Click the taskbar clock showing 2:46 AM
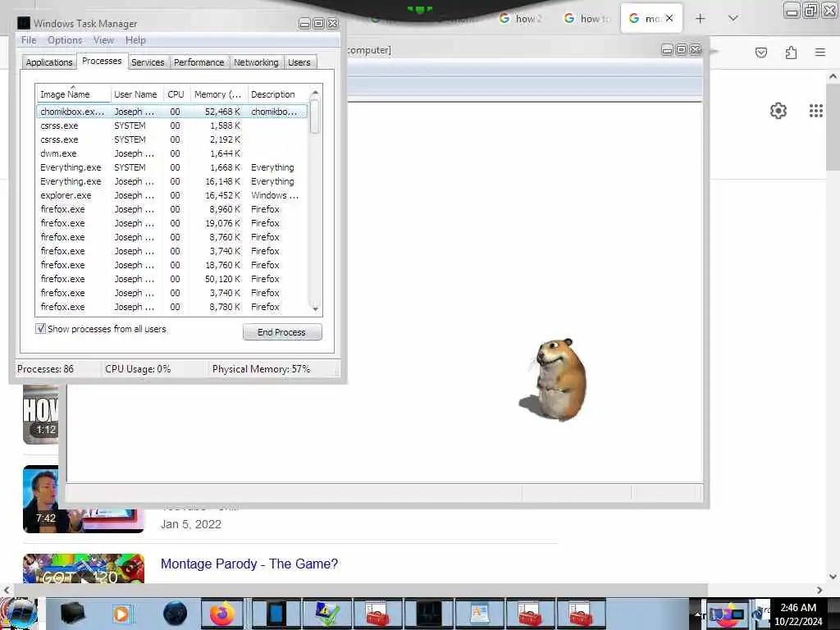Image resolution: width=840 pixels, height=630 pixels. click(798, 614)
